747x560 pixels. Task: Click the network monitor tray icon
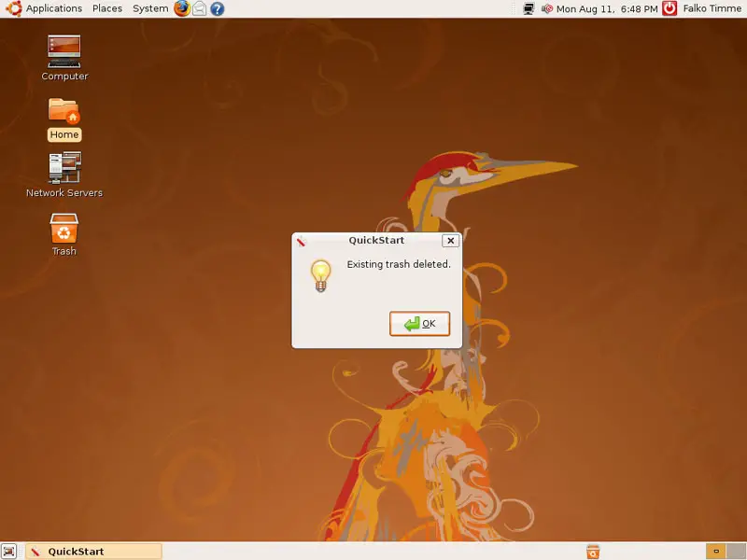point(529,8)
